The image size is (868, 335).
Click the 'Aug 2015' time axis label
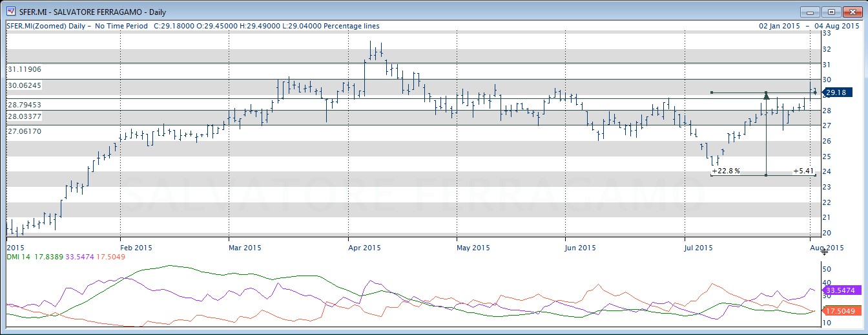(x=827, y=248)
